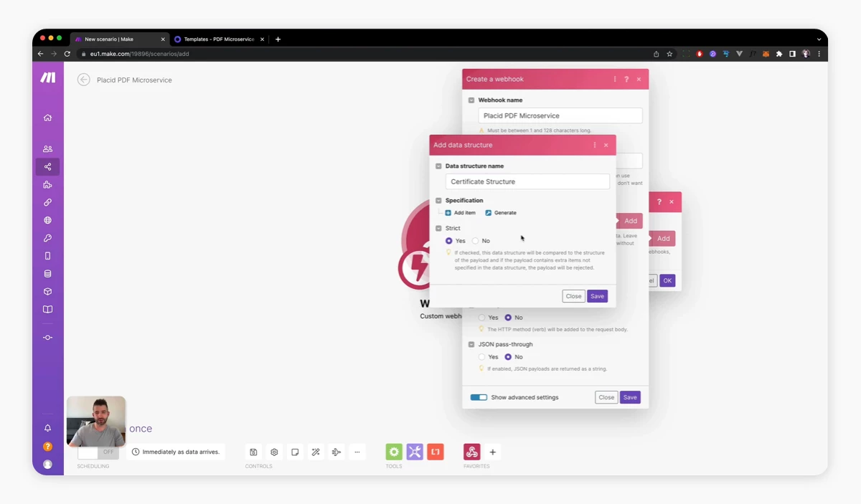Collapse the Strict section
861x504 pixels.
[438, 229]
